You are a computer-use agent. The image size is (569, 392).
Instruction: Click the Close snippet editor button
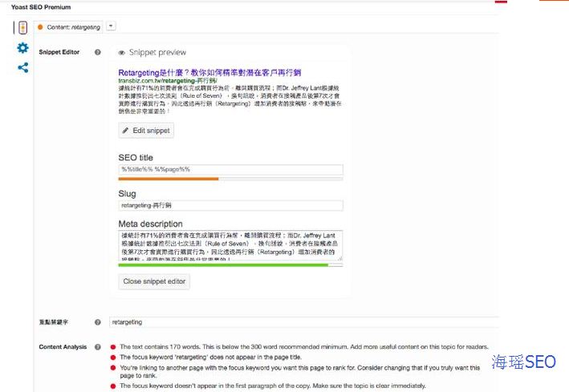(154, 281)
